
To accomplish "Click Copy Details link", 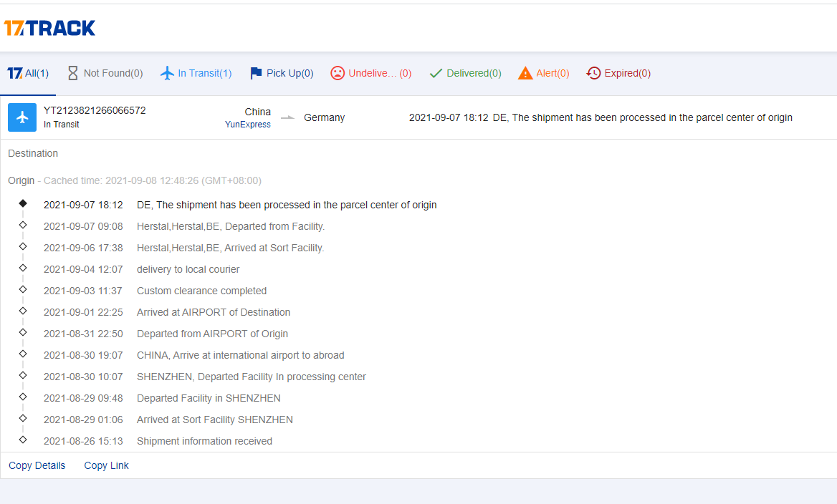I will (37, 465).
